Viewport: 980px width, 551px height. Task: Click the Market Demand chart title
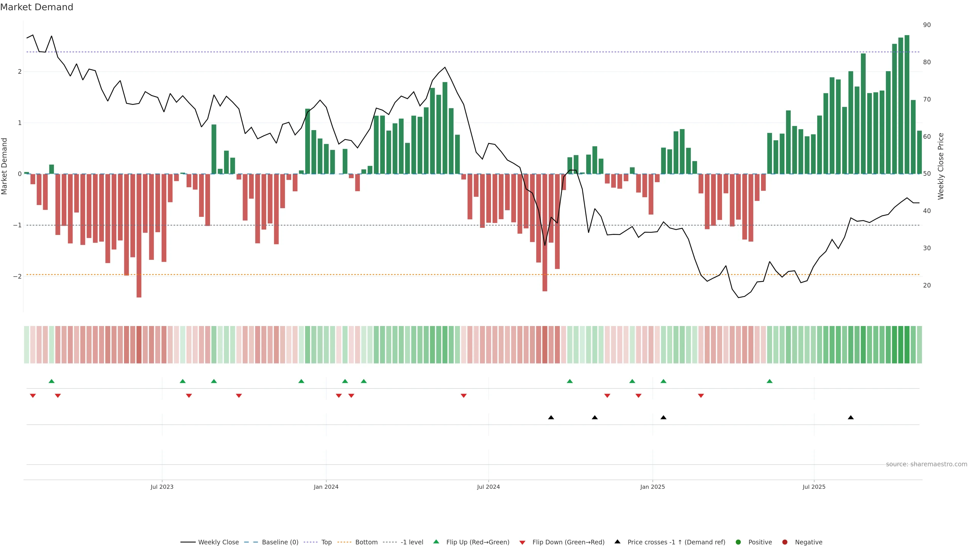[x=36, y=7]
